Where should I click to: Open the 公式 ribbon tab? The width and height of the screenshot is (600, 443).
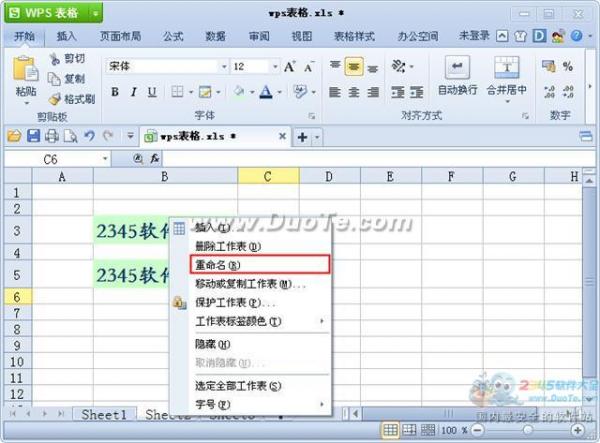pos(173,36)
